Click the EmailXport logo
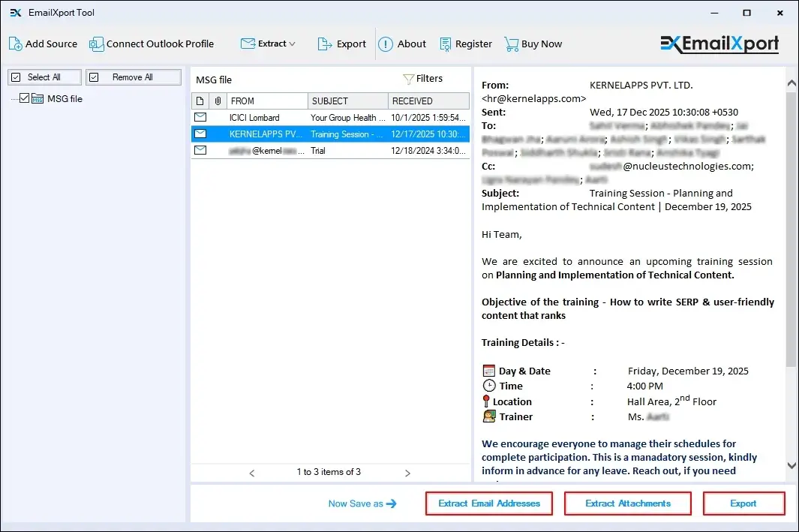Screen dimensions: 799x532 [718, 44]
